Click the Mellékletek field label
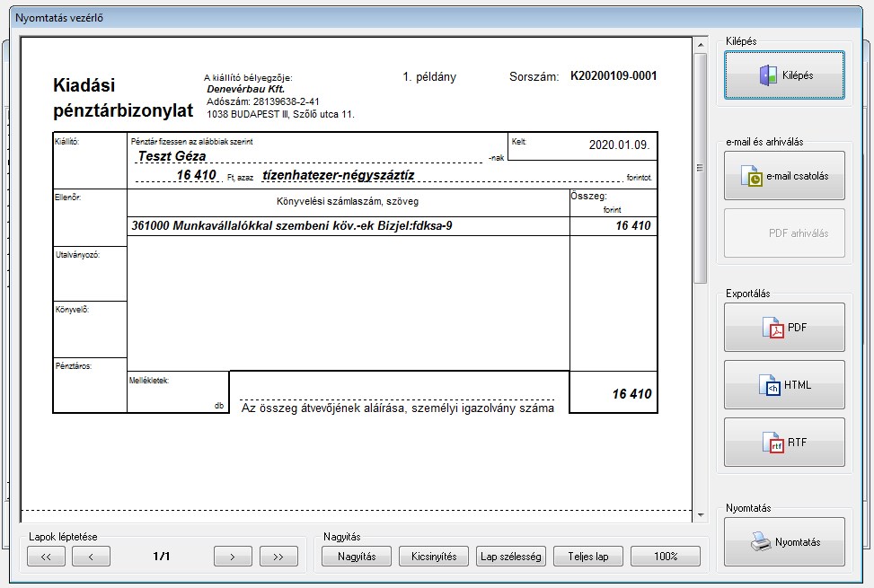 coord(149,381)
